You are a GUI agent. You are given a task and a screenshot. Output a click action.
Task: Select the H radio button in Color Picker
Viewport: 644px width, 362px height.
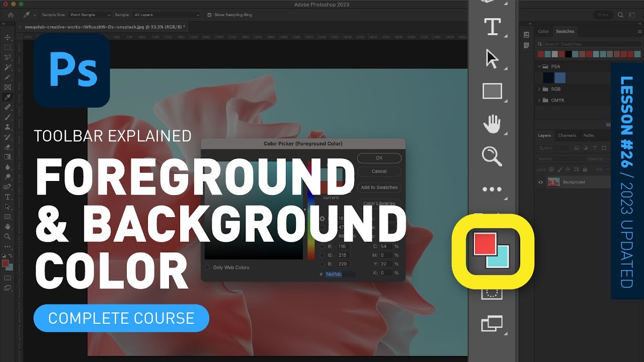click(x=322, y=219)
